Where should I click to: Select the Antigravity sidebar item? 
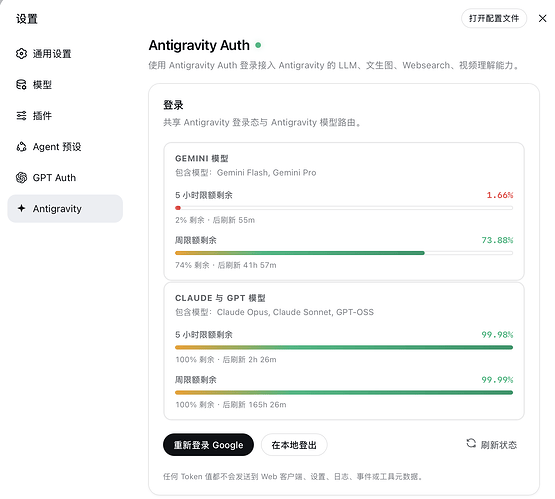pos(65,208)
